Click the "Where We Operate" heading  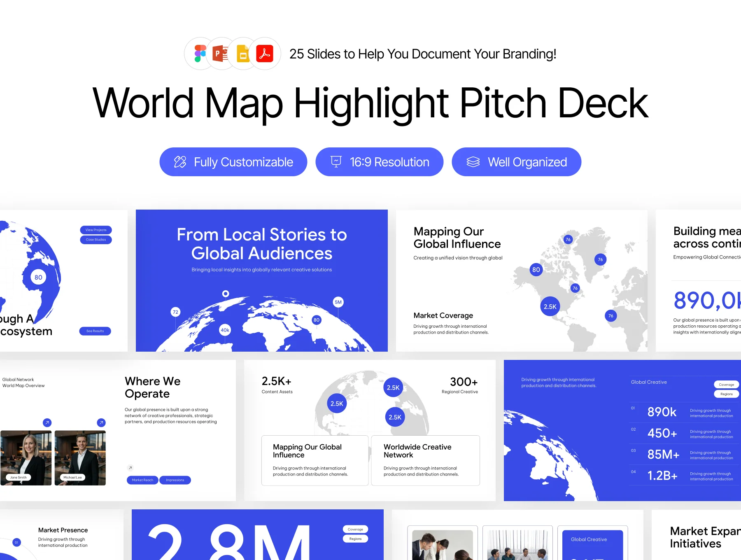click(153, 387)
